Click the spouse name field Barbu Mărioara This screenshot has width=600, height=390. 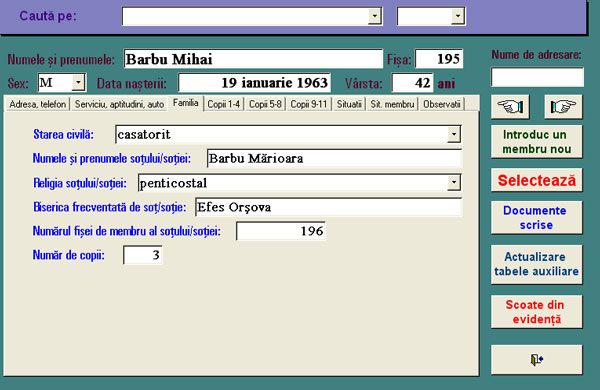(x=334, y=158)
